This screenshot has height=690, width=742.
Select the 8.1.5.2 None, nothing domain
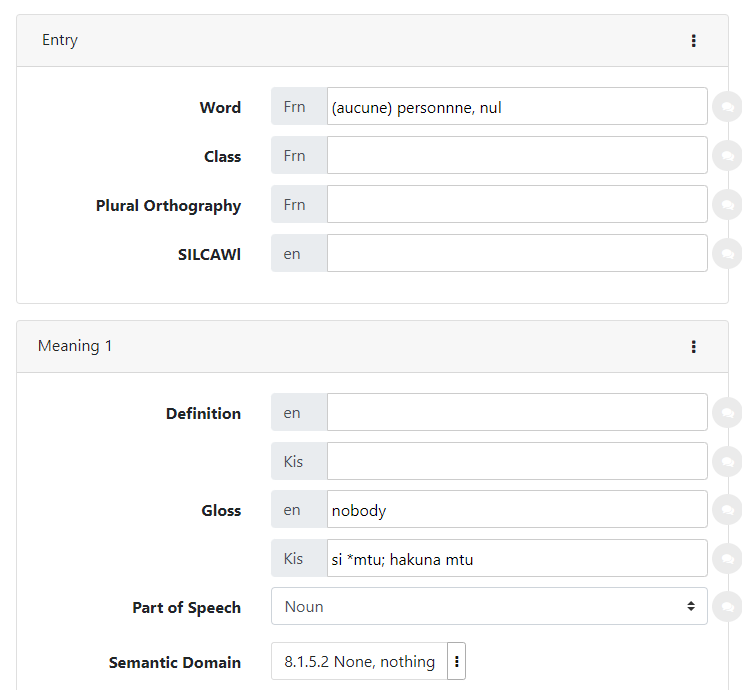pos(359,662)
